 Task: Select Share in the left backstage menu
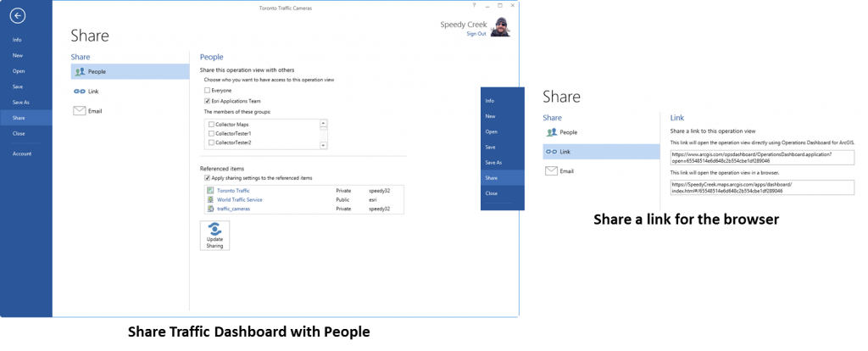point(26,118)
